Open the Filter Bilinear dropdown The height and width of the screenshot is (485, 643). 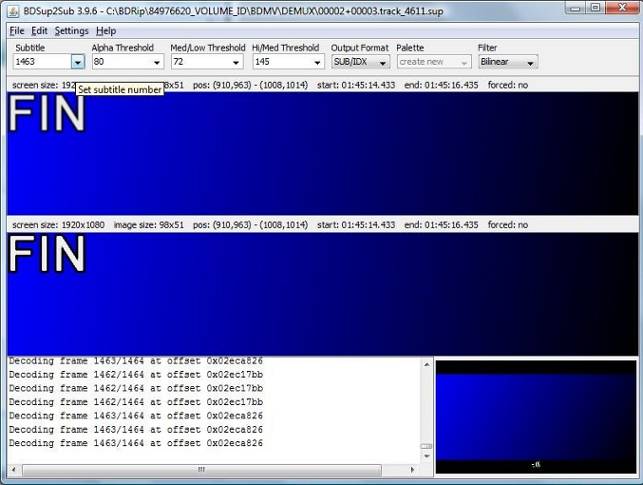(x=508, y=62)
